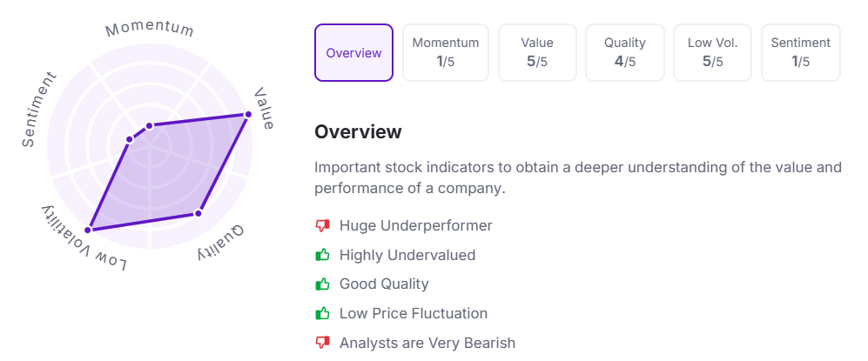The width and height of the screenshot is (868, 361).
Task: Click the Analysts are Very Bearish text
Action: tap(427, 344)
